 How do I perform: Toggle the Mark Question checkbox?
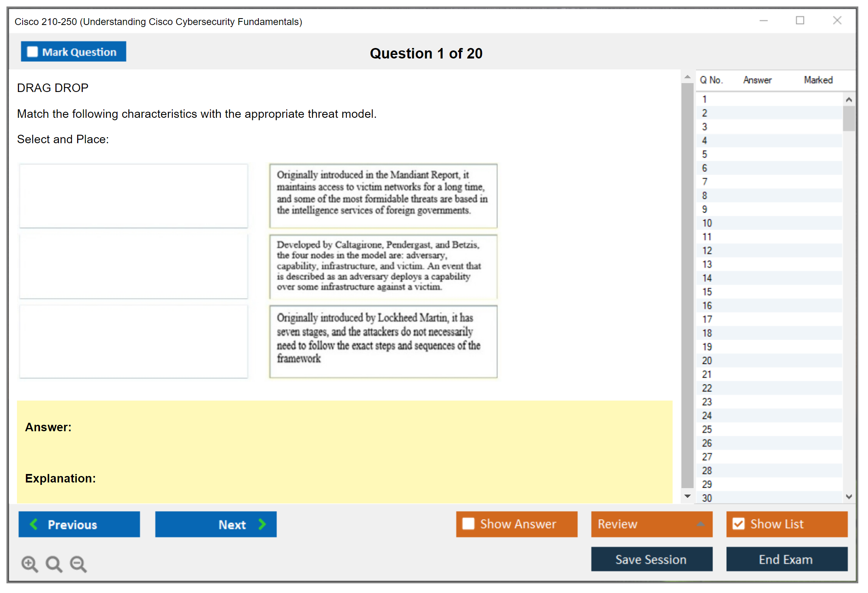[x=32, y=52]
